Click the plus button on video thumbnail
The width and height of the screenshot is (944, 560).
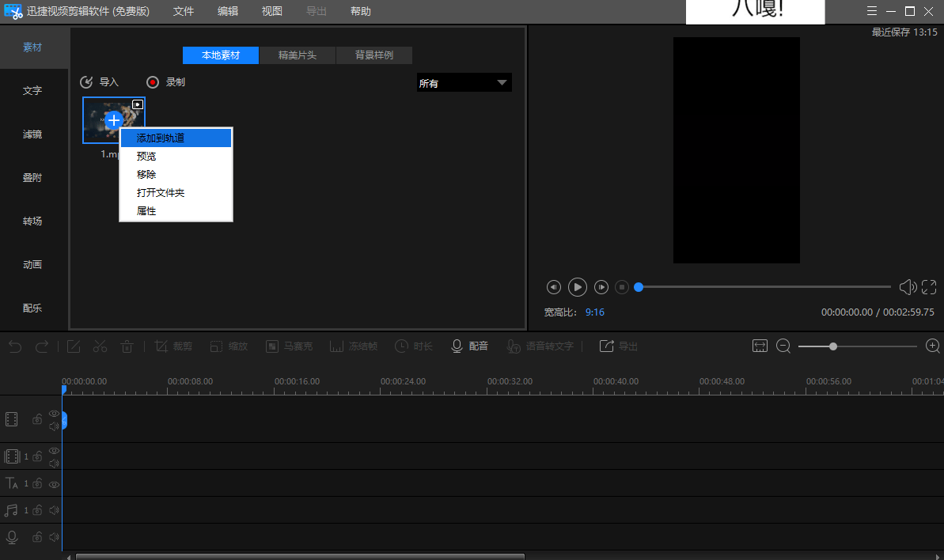[114, 120]
